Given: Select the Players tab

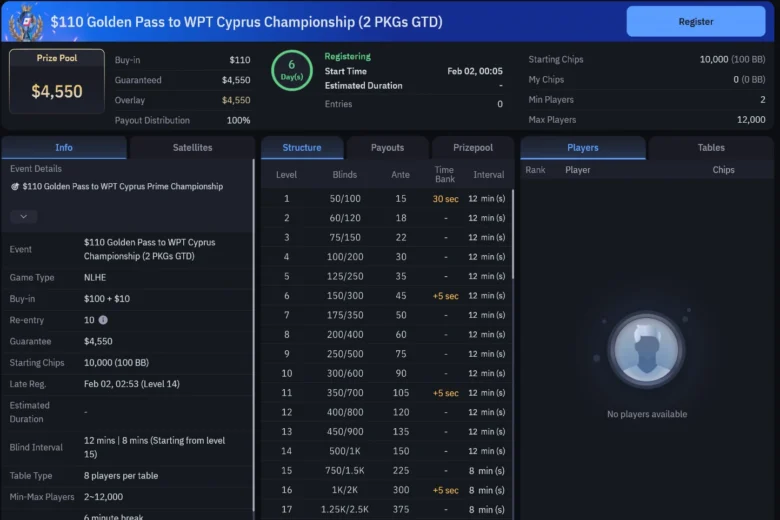Looking at the screenshot, I should (x=583, y=147).
